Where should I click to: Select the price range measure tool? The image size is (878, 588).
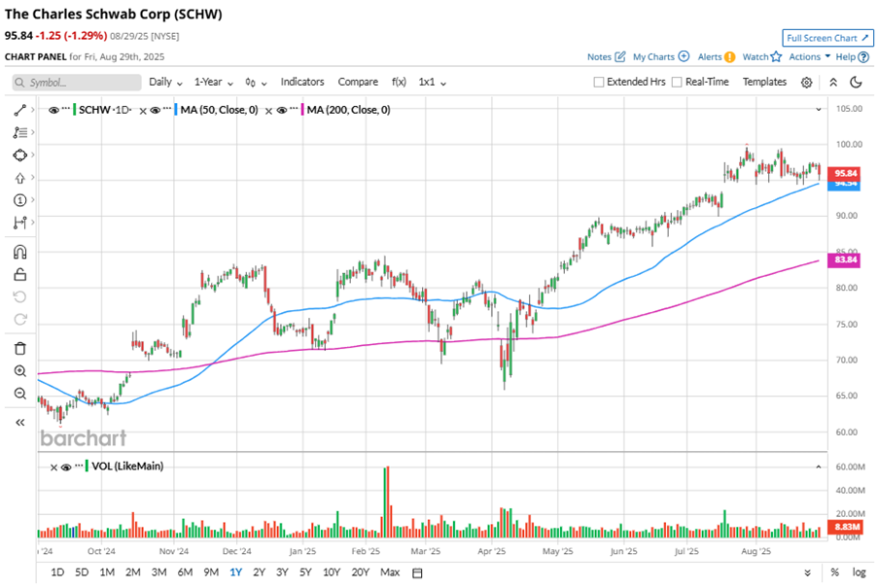[20, 223]
